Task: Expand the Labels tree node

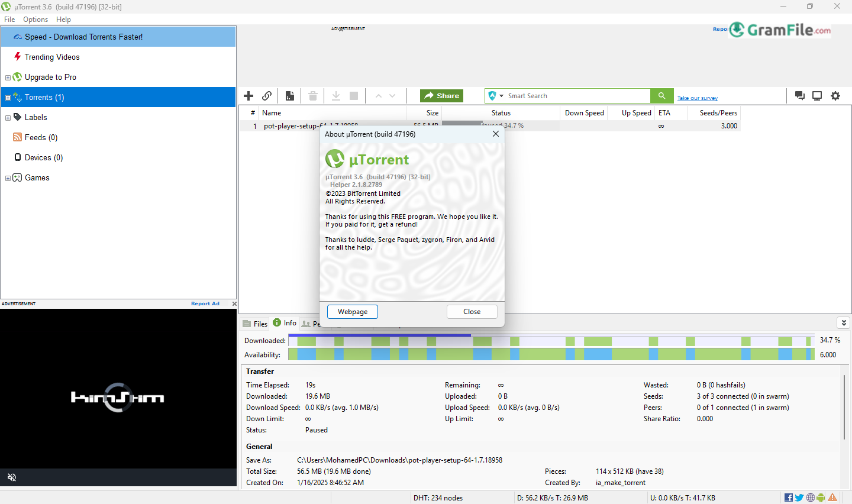Action: (x=8, y=118)
